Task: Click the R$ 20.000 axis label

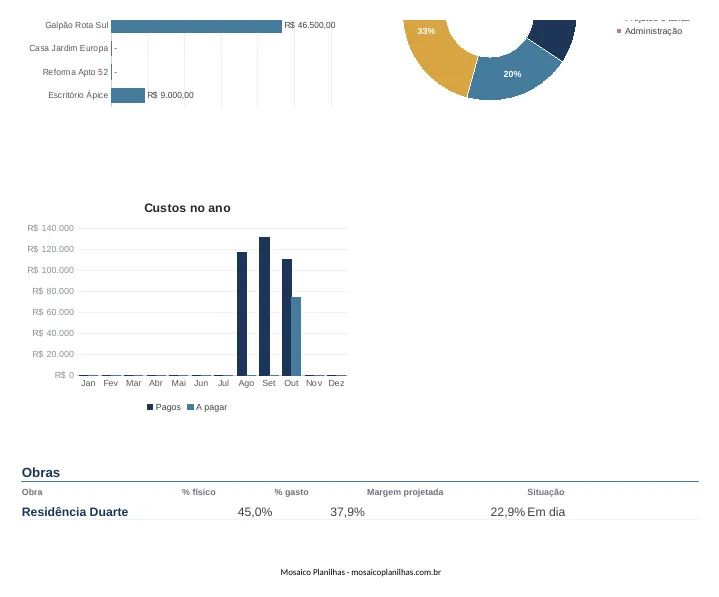Action: [53, 354]
